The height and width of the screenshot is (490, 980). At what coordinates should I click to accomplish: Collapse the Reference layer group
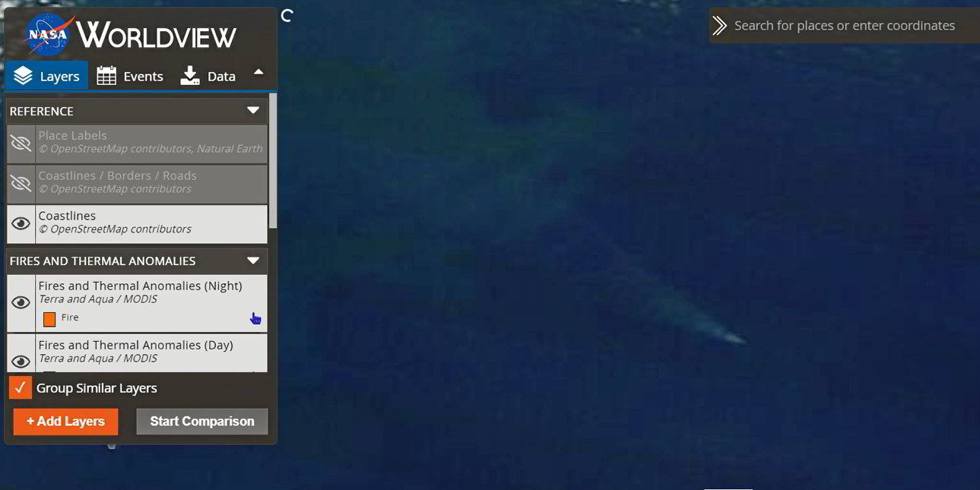pos(253,111)
